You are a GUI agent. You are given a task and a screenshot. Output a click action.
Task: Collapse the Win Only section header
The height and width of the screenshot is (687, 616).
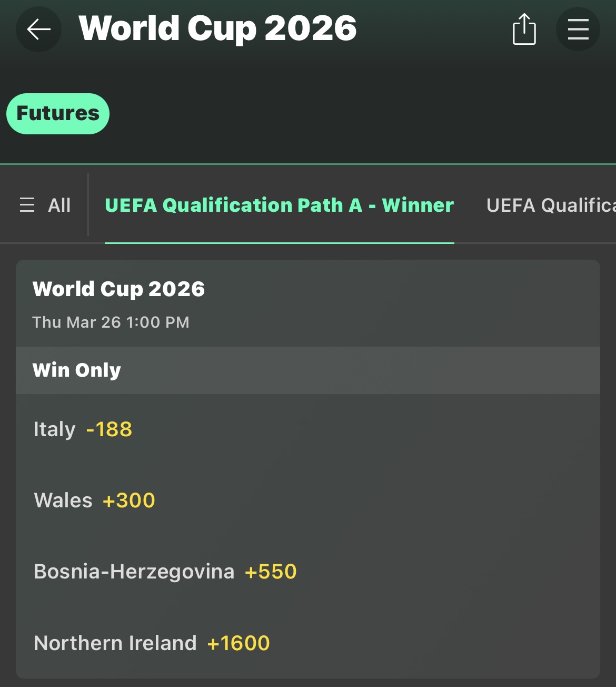click(77, 370)
